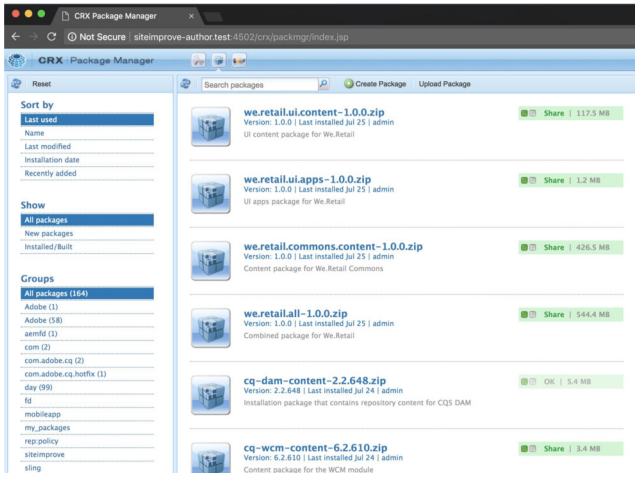The image size is (635, 480).
Task: Open cq-dam-content-2.2.648.zip package
Action: pyautogui.click(x=315, y=381)
